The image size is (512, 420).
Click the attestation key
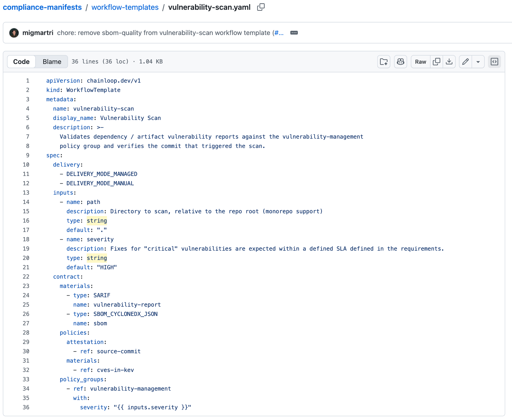(x=85, y=342)
